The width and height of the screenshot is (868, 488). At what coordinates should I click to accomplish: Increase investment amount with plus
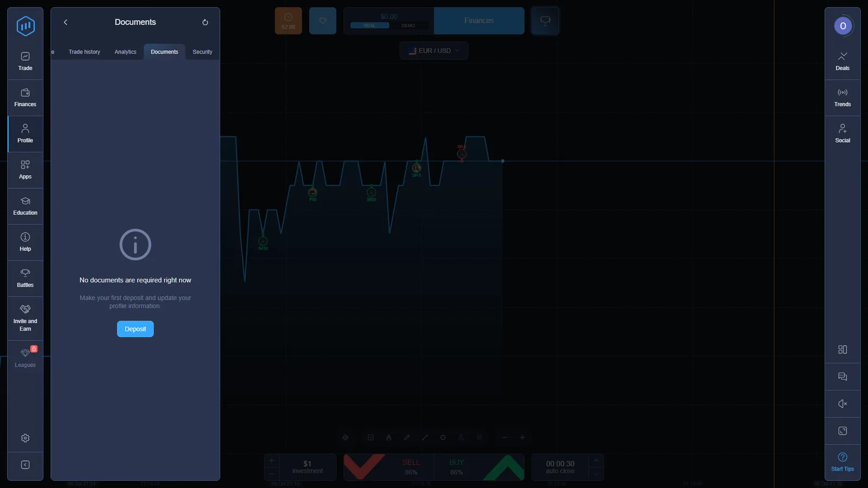(272, 461)
